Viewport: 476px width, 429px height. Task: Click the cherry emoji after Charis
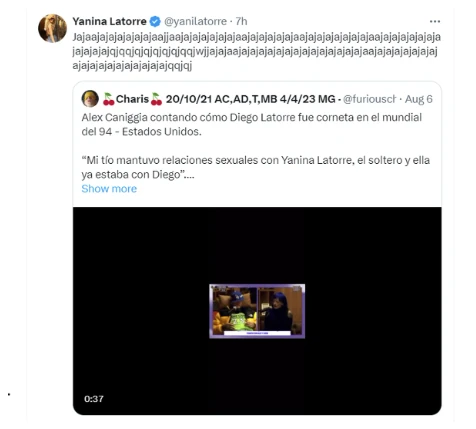tap(156, 99)
